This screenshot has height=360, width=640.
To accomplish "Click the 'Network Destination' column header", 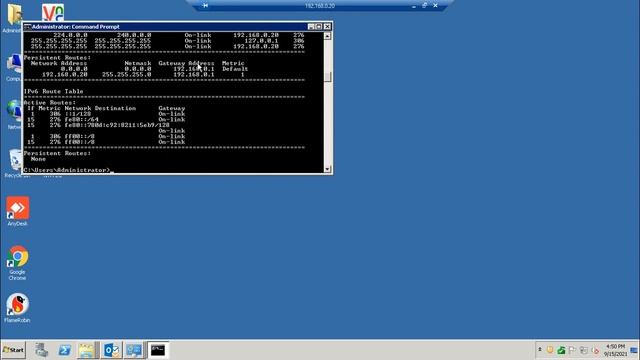I will click(x=100, y=108).
